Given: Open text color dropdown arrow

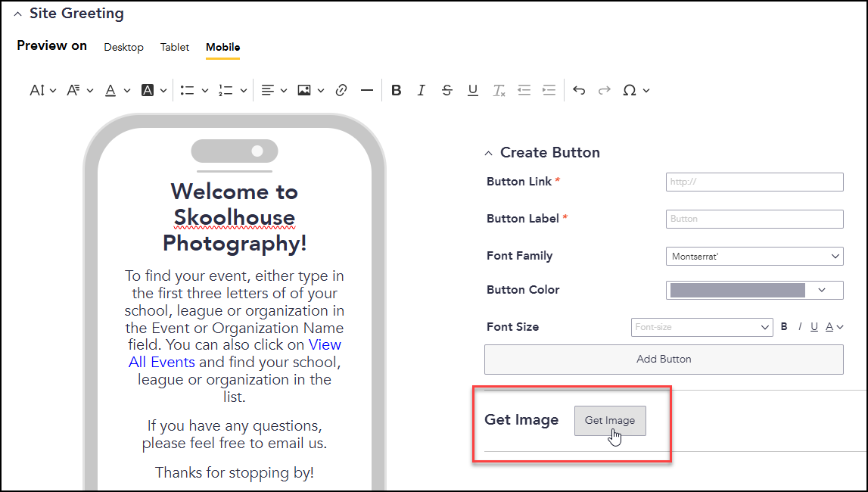Looking at the screenshot, I should (127, 91).
